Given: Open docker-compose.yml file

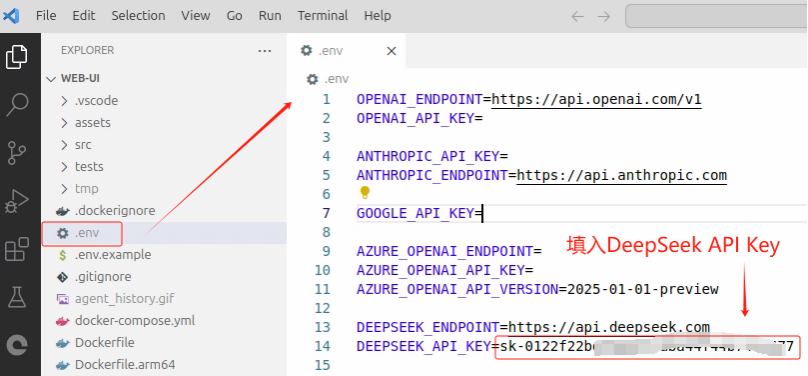Looking at the screenshot, I should click(164, 321).
